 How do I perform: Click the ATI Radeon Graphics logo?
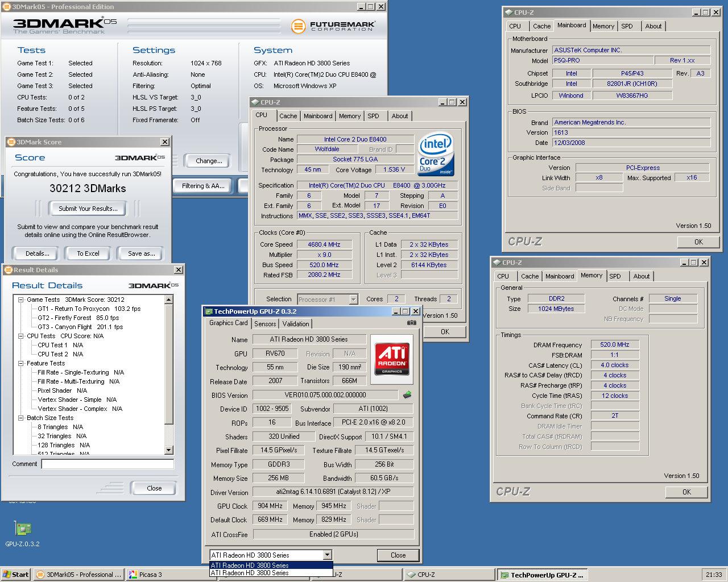coord(392,359)
